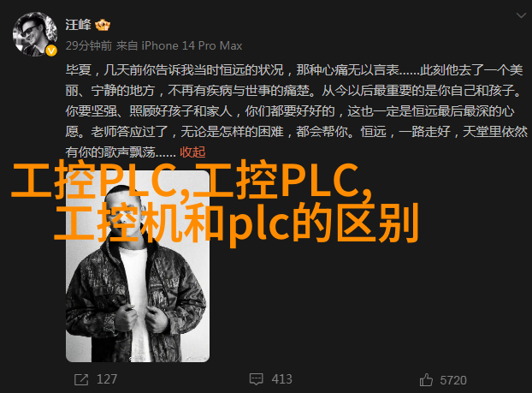
Task: Expand the post options chevron
Action: (521, 15)
